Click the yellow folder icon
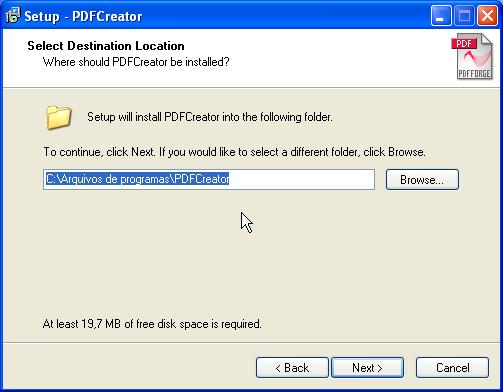 click(x=59, y=117)
